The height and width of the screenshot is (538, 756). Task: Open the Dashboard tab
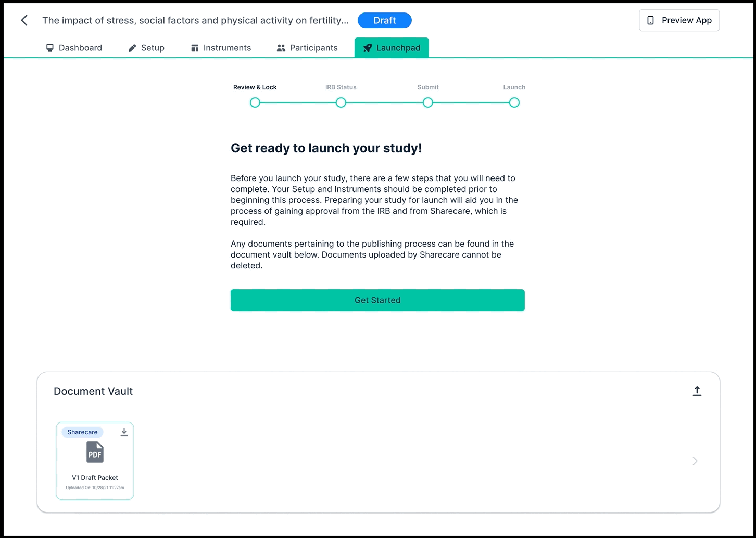[x=74, y=48]
